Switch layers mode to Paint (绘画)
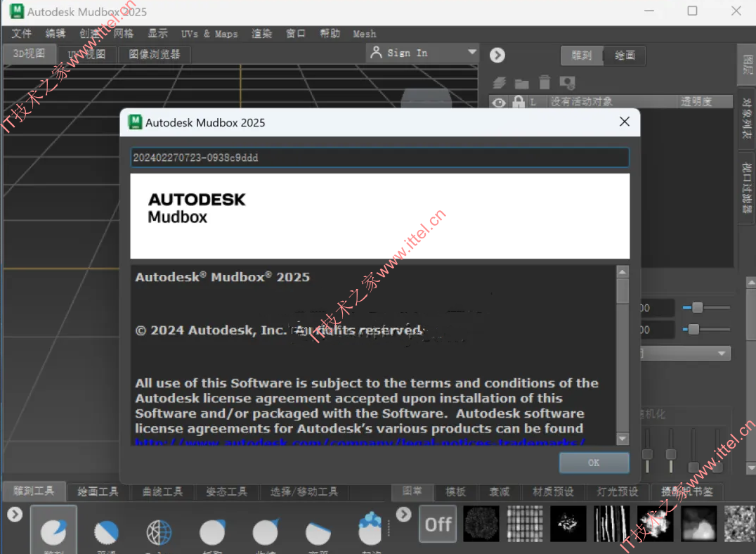The width and height of the screenshot is (756, 554). coord(625,56)
